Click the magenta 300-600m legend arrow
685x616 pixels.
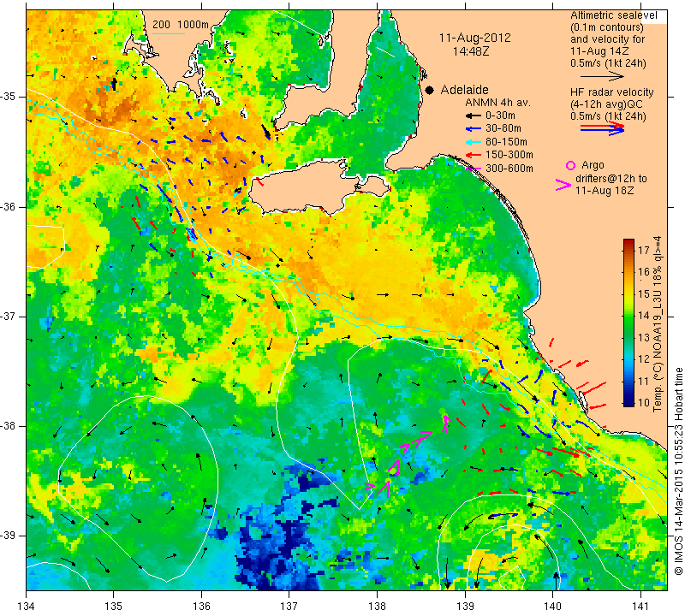tap(474, 168)
